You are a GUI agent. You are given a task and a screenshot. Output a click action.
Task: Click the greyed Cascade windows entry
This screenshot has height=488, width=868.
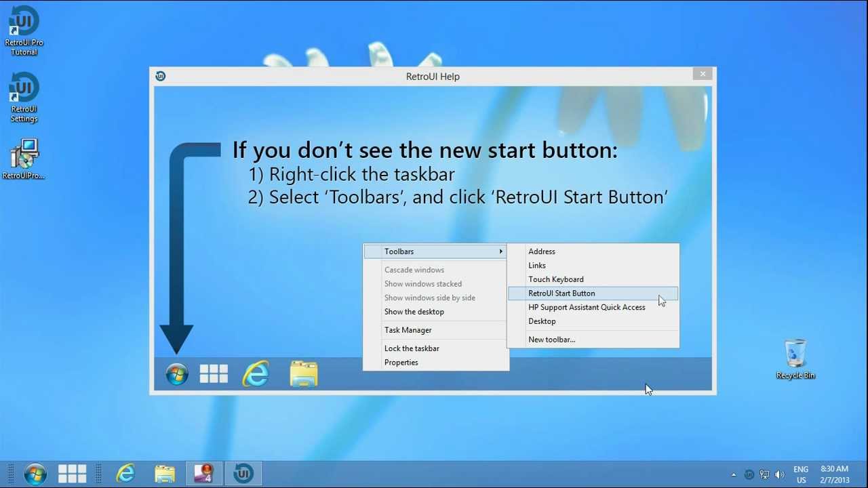435,270
